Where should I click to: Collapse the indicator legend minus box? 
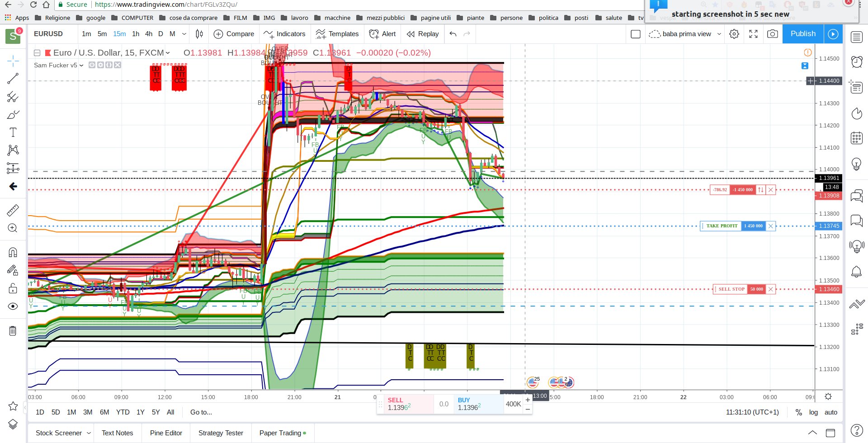click(37, 53)
